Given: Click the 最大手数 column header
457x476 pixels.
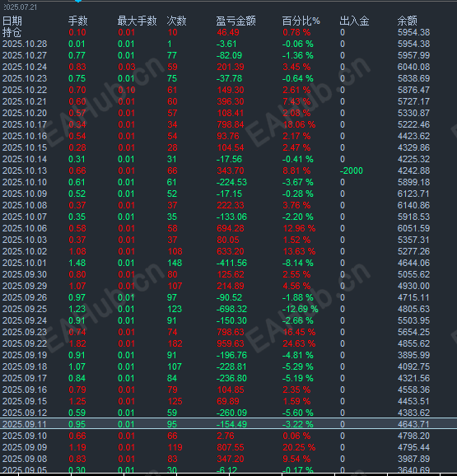Looking at the screenshot, I should click(138, 21).
